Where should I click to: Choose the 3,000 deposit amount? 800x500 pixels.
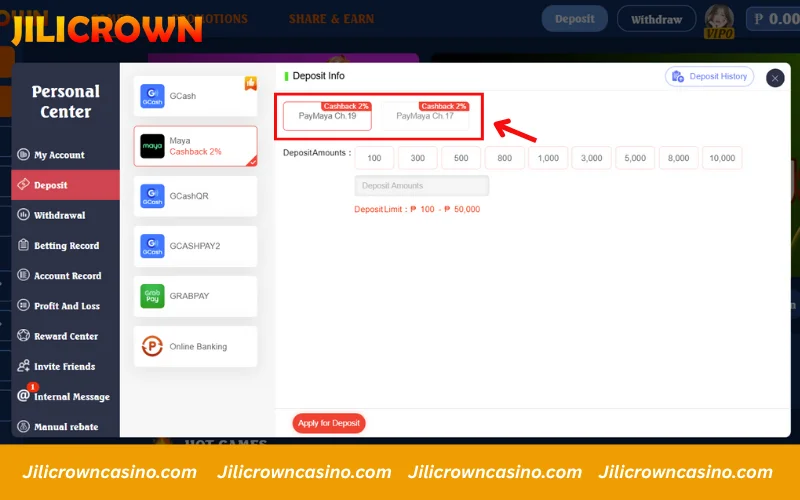[591, 158]
